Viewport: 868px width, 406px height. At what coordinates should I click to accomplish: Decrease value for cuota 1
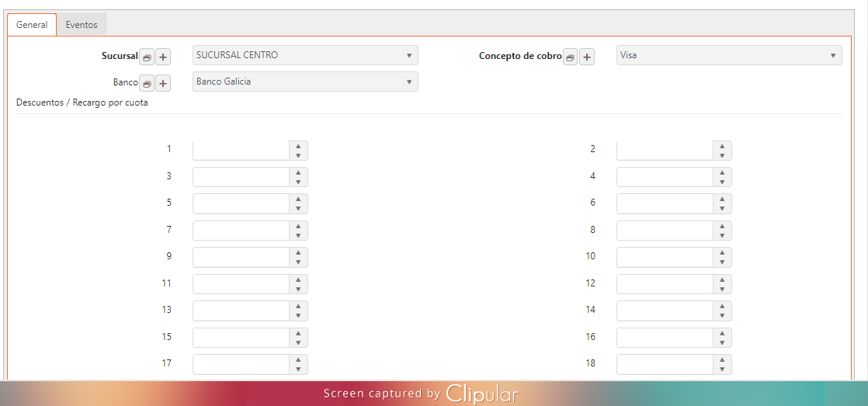[298, 155]
